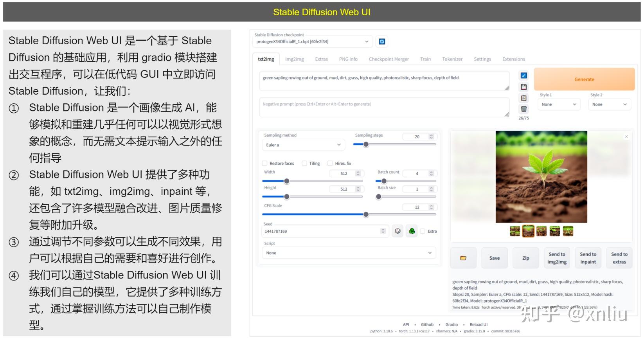This screenshot has width=644, height=340.
Task: Open the Extensions tab
Action: click(514, 59)
